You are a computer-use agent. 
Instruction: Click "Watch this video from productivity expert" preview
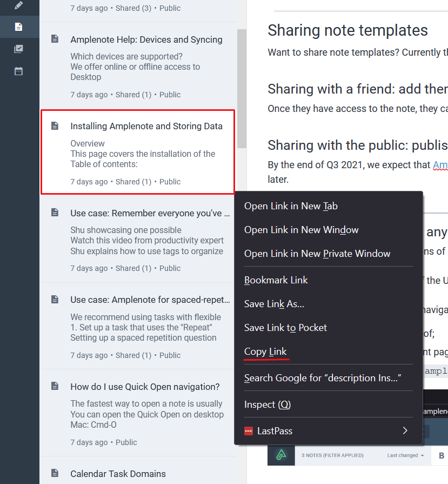tap(147, 240)
